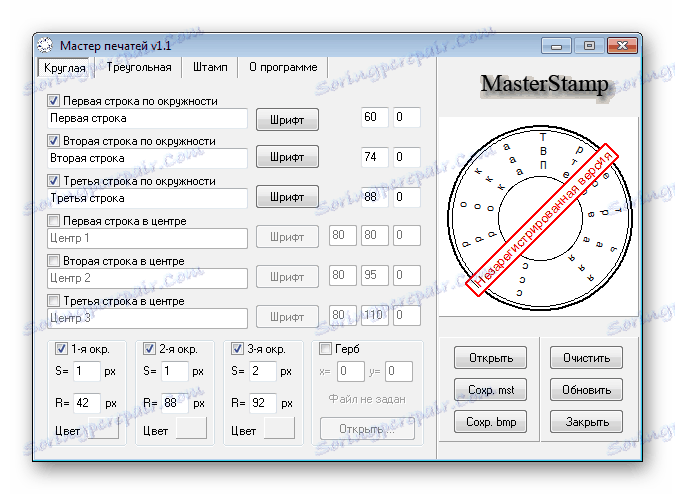Open Шрифт dialog for first circular line
This screenshot has height=494, width=675.
[287, 120]
